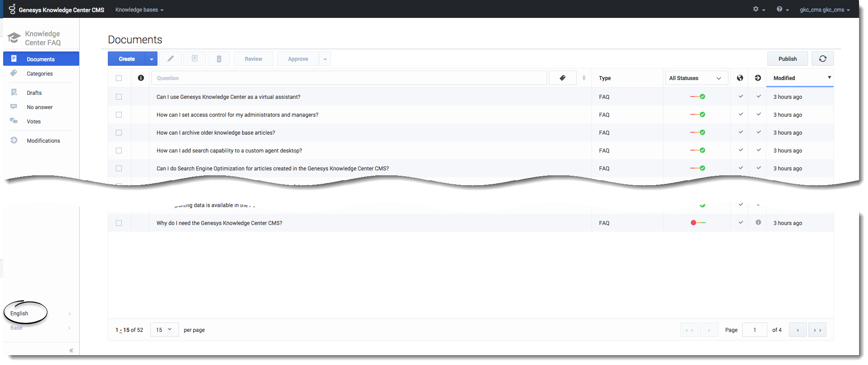The width and height of the screenshot is (868, 365).
Task: Click the graduation cap knowledge base icon
Action: pyautogui.click(x=14, y=38)
